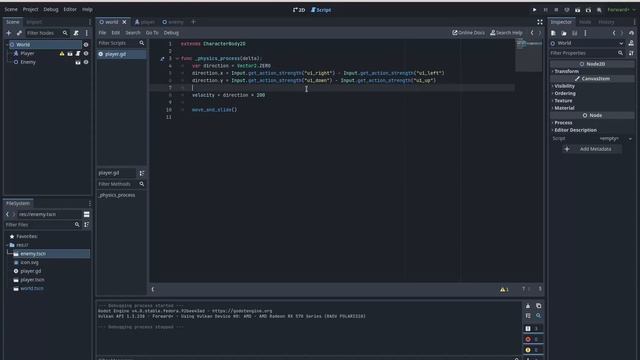Click the code minimap preview
Image resolution: width=640 pixels, height=360 pixels.
(529, 56)
